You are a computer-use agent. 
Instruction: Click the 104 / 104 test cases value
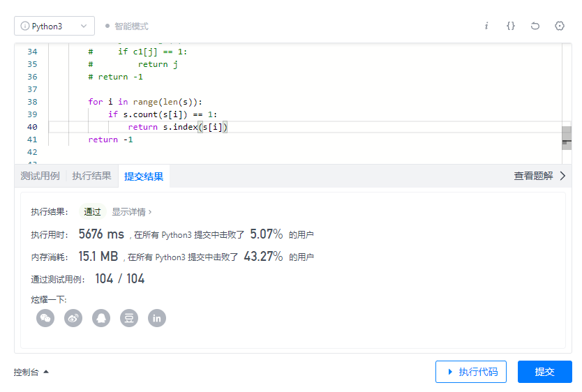tap(120, 279)
